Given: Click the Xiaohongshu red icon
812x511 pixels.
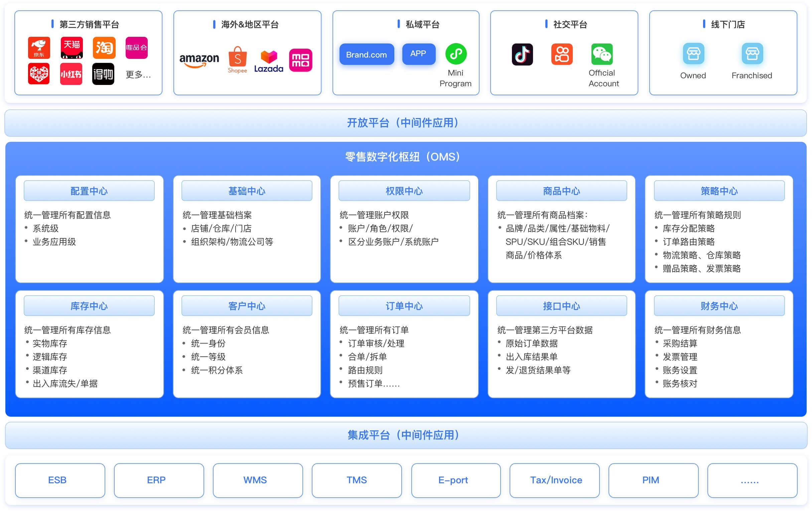Looking at the screenshot, I should pyautogui.click(x=71, y=74).
